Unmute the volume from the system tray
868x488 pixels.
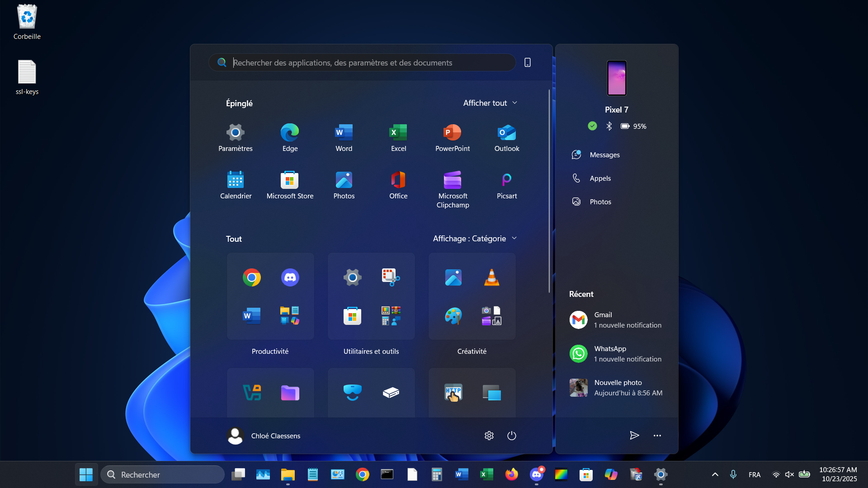point(789,474)
